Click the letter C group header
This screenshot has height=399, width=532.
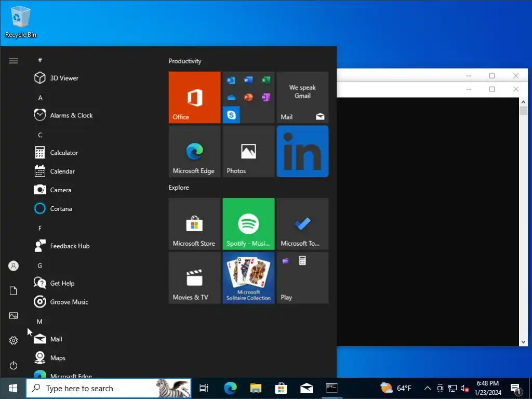point(40,135)
